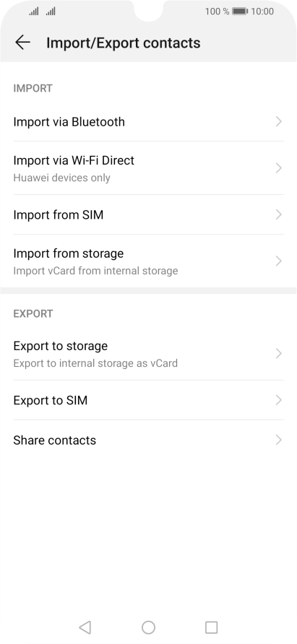Open Share contacts

[149, 440]
